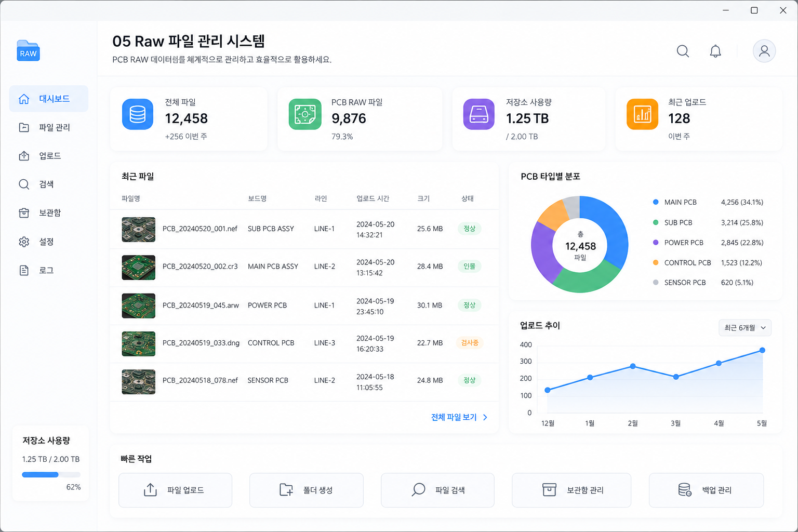Go to 파일 관리 menu item
Viewport: 798px width, 532px height.
pyautogui.click(x=49, y=127)
